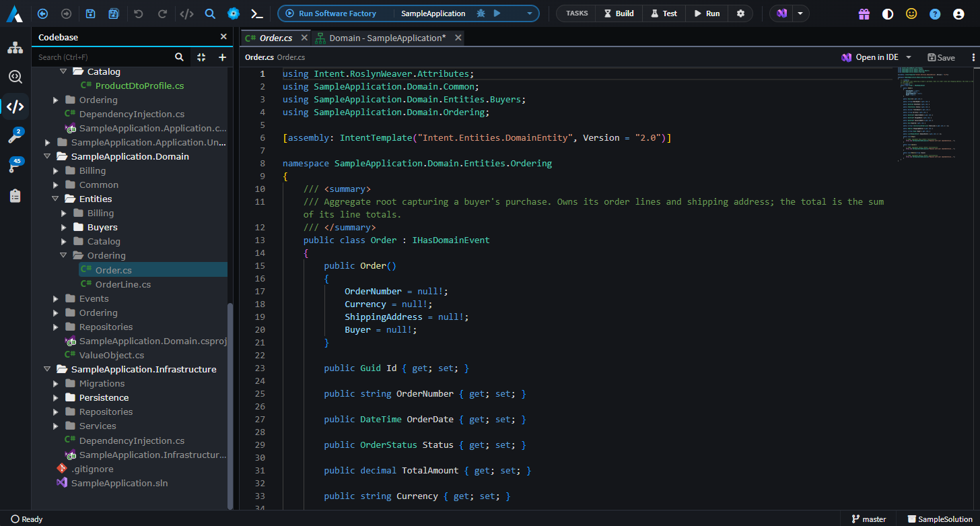Collapse the SampleApplication.Domain project node
The width and height of the screenshot is (980, 526).
coord(47,156)
